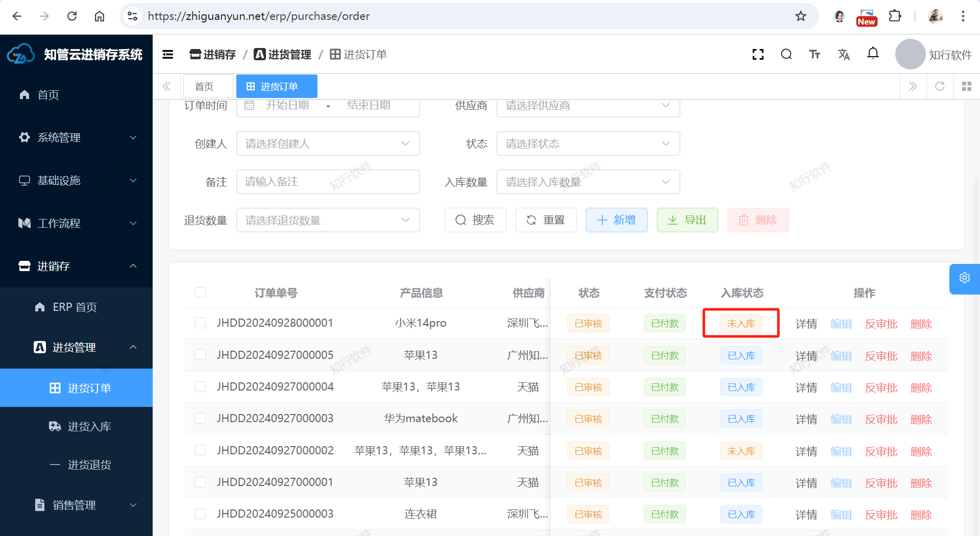Open the grid icon at tab bar right
The width and height of the screenshot is (980, 536).
(966, 86)
